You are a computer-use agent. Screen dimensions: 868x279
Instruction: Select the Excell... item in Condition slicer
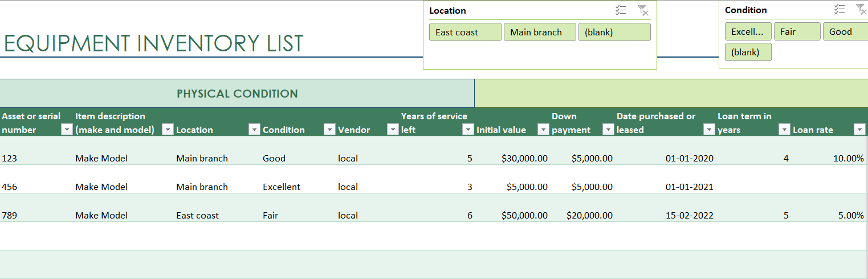(x=748, y=31)
